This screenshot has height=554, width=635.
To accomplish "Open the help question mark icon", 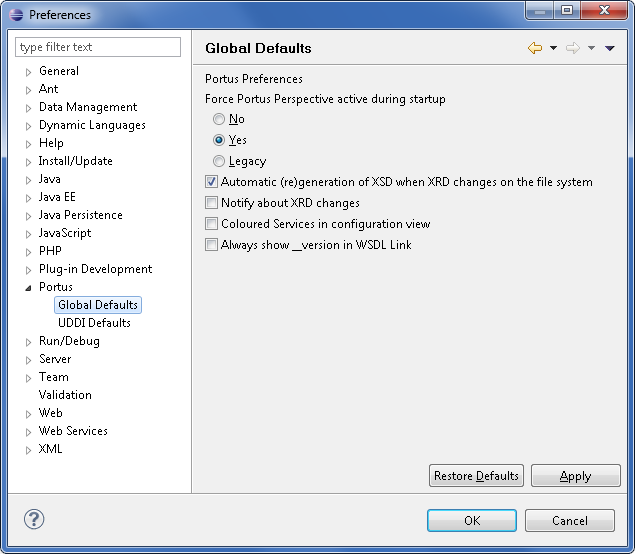I will click(34, 519).
